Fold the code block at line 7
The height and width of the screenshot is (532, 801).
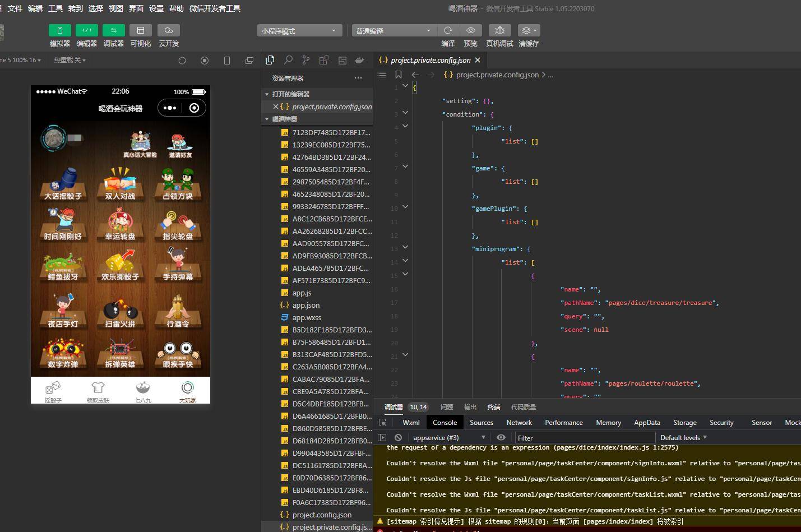click(x=405, y=166)
